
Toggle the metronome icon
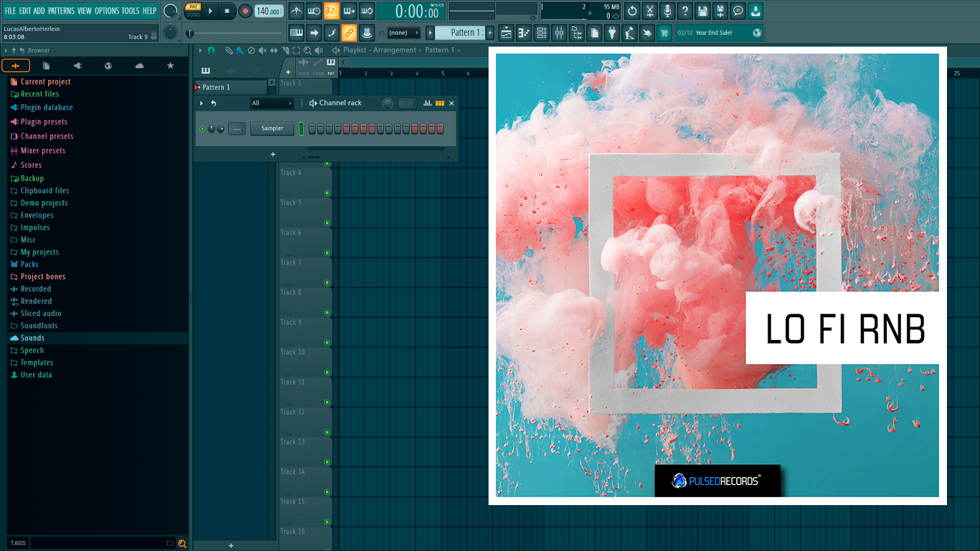click(x=296, y=11)
